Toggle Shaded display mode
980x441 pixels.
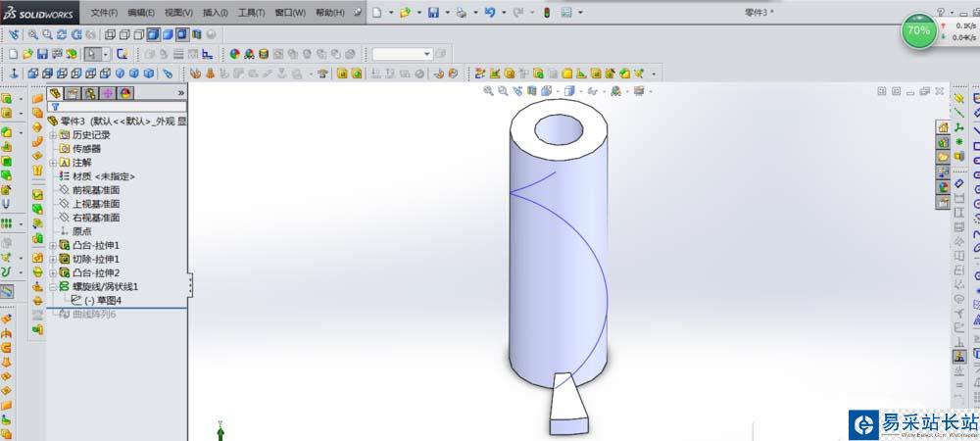[168, 35]
